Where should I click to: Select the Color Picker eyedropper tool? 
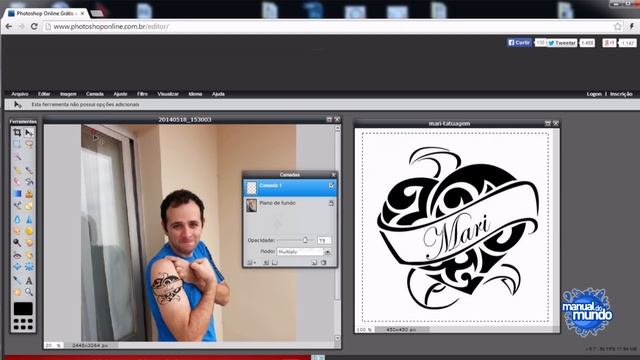tap(17, 280)
